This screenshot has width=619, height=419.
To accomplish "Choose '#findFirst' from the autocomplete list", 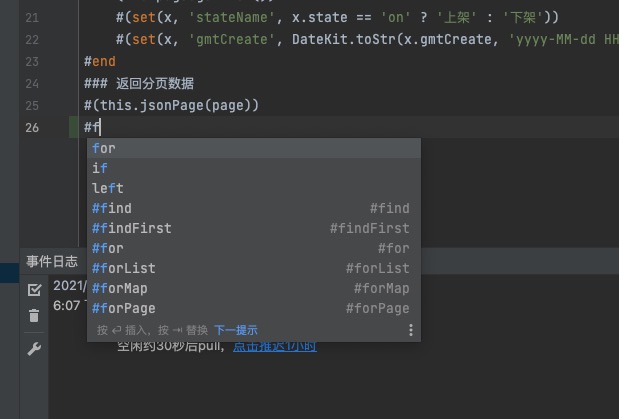I will (132, 228).
